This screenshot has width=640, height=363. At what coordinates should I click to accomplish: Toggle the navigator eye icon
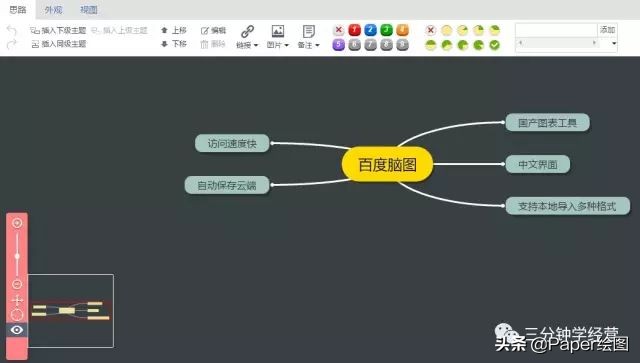point(17,330)
